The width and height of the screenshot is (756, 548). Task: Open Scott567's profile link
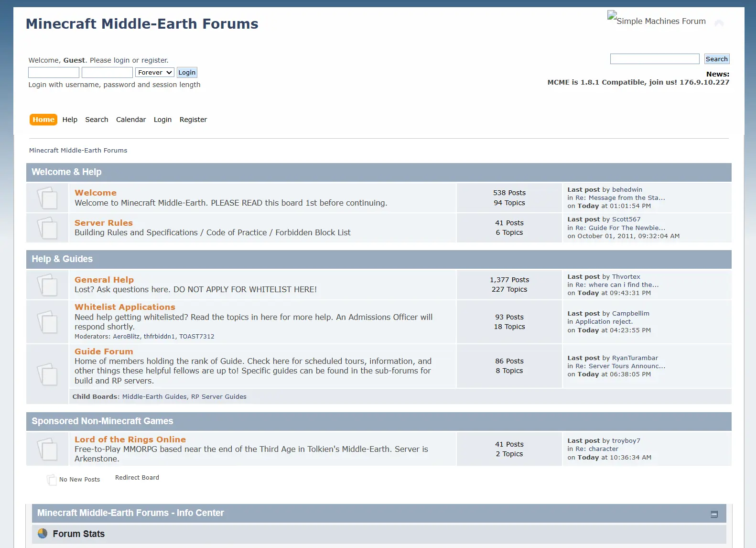point(626,219)
